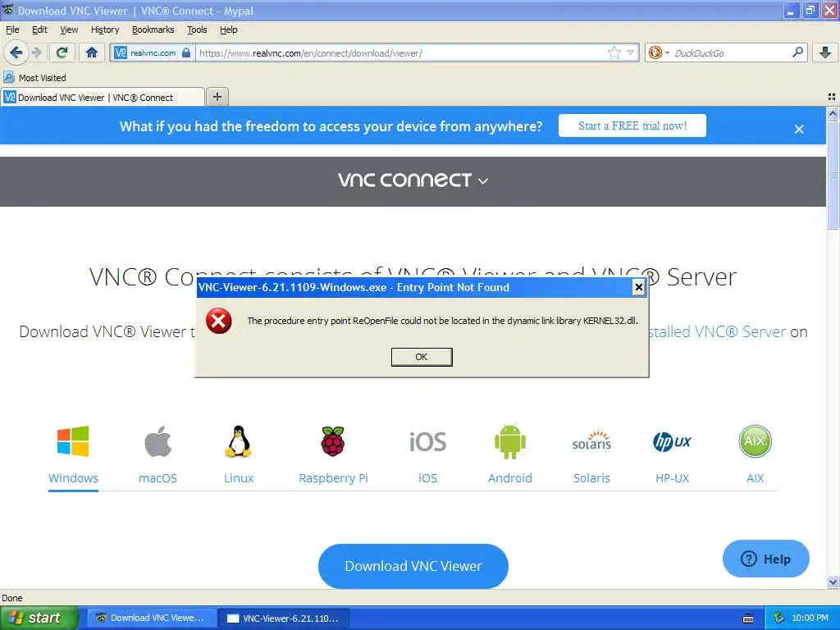Select the Windows platform icon
The width and height of the screenshot is (840, 630).
click(x=73, y=441)
